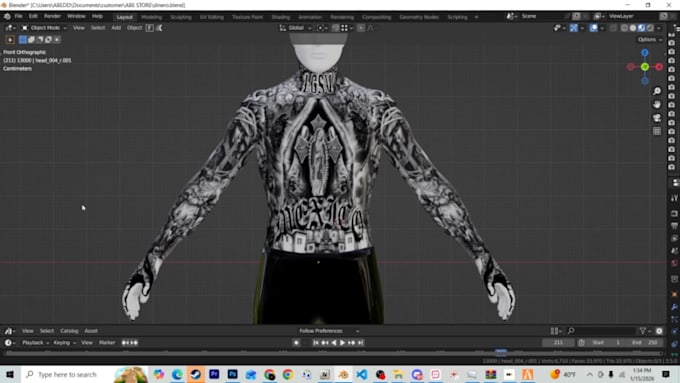The width and height of the screenshot is (680, 383).
Task: Click the zoom view magnifier icon
Action: pos(657,91)
